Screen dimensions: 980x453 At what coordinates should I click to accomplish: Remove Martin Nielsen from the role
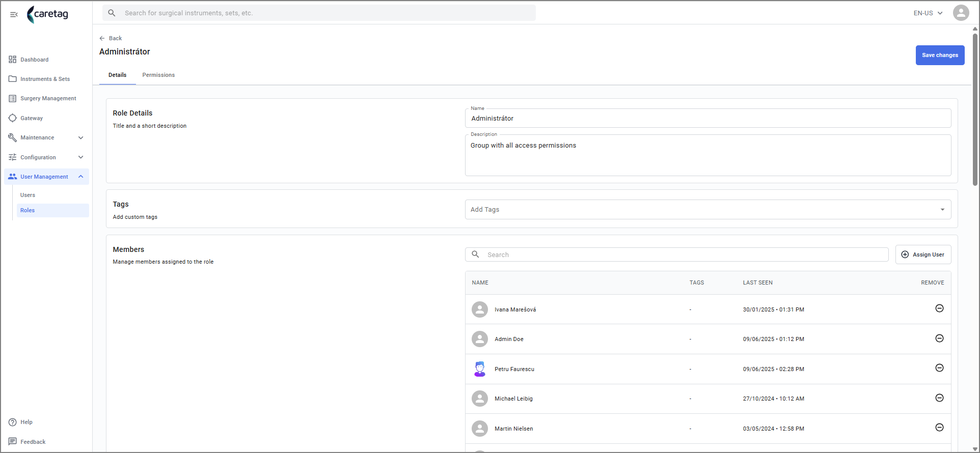coord(939,428)
